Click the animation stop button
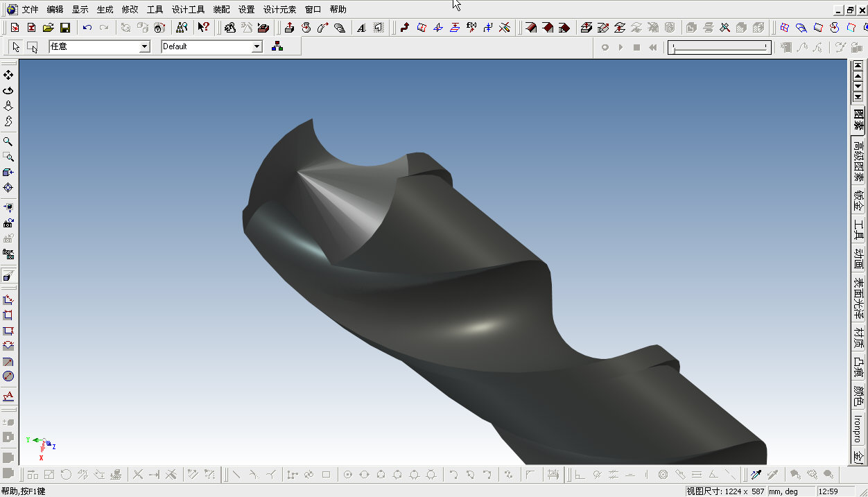Screen dimensions: 868x497 [636, 47]
